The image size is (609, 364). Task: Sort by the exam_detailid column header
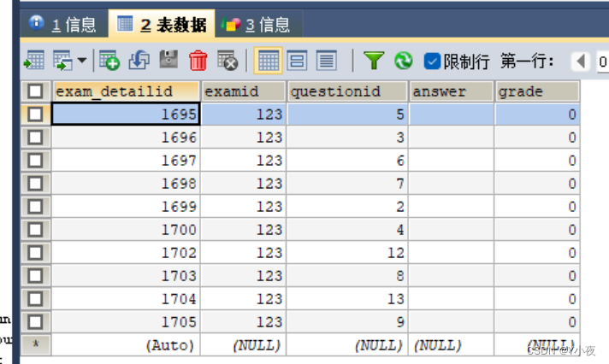coord(126,91)
